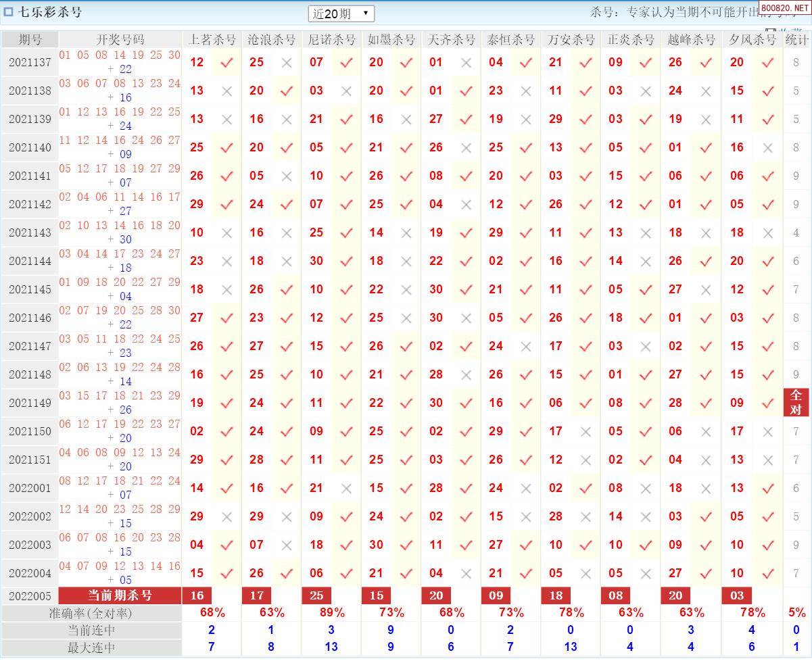Click the 七乐彩杀号 page title
The width and height of the screenshot is (812, 661).
[x=51, y=11]
